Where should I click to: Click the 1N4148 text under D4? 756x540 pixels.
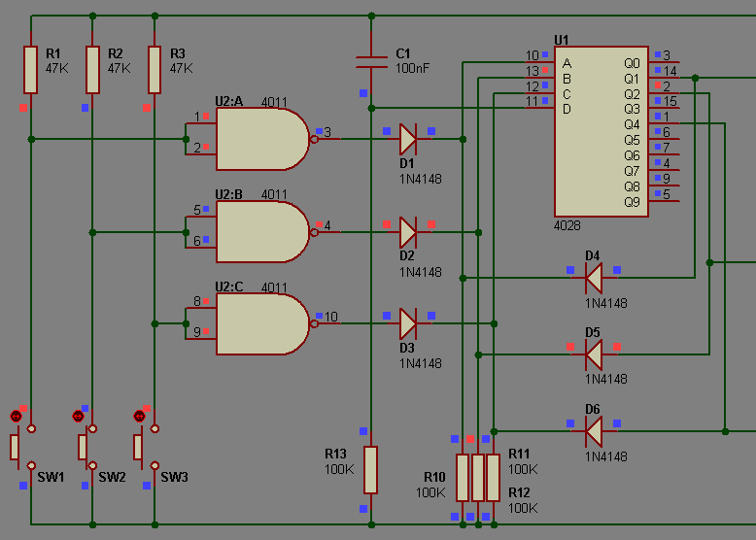[606, 303]
